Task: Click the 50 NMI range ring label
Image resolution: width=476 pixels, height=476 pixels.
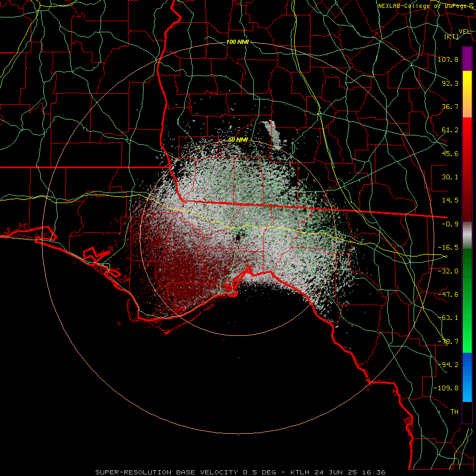Action: point(237,140)
